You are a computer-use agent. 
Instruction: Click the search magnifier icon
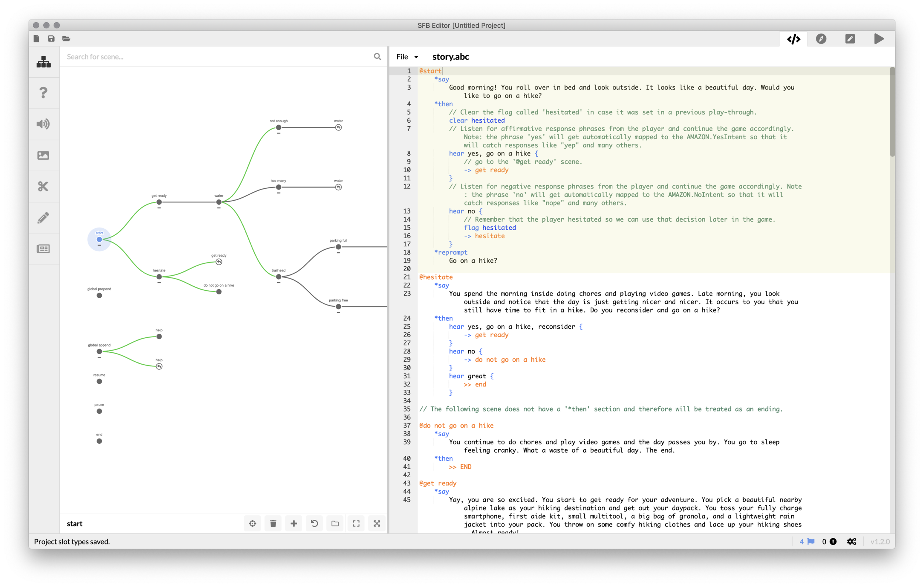click(x=377, y=57)
